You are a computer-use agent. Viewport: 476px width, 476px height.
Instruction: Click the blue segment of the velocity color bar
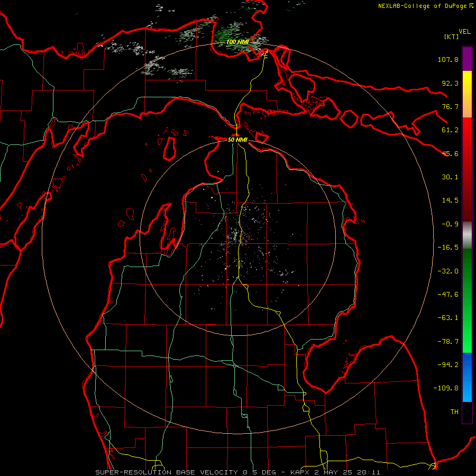[x=467, y=377]
